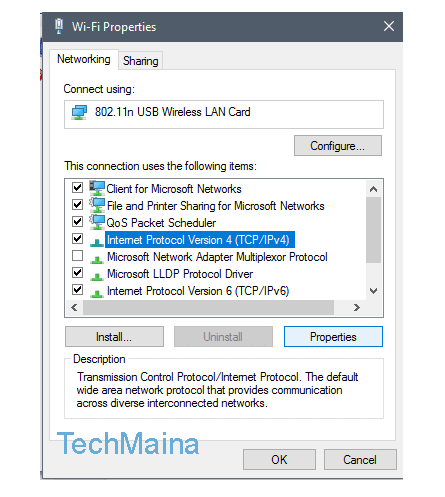Enable Microsoft Network Adapter Multiplexor Protocol checkbox
Viewport: 445px width, 497px height.
(x=77, y=256)
